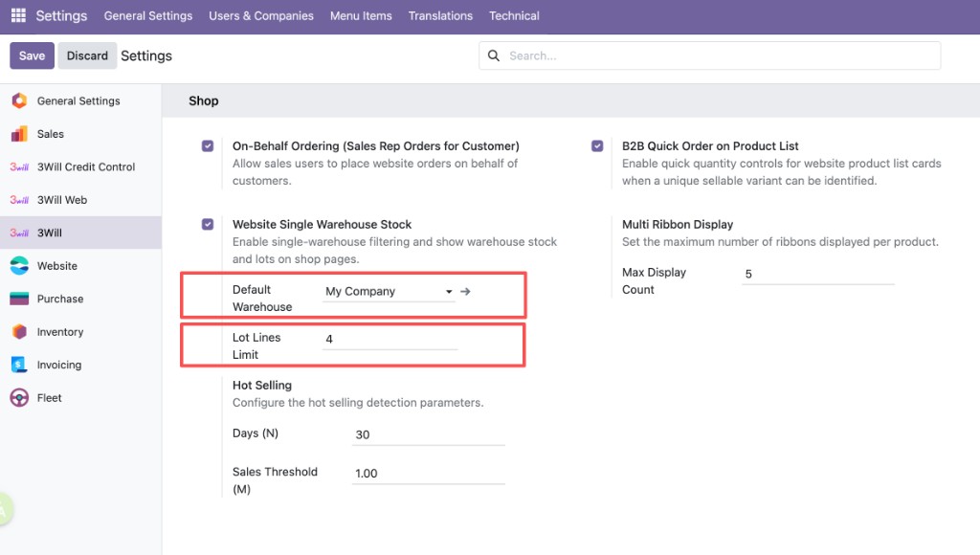Screen dimensions: 980x555
Task: Open the apps grid menu icon
Action: pos(18,15)
